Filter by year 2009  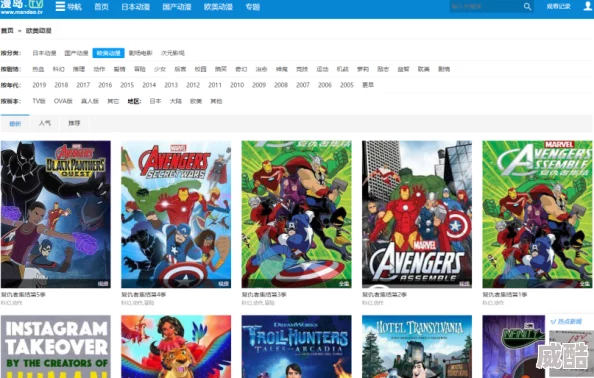259,85
